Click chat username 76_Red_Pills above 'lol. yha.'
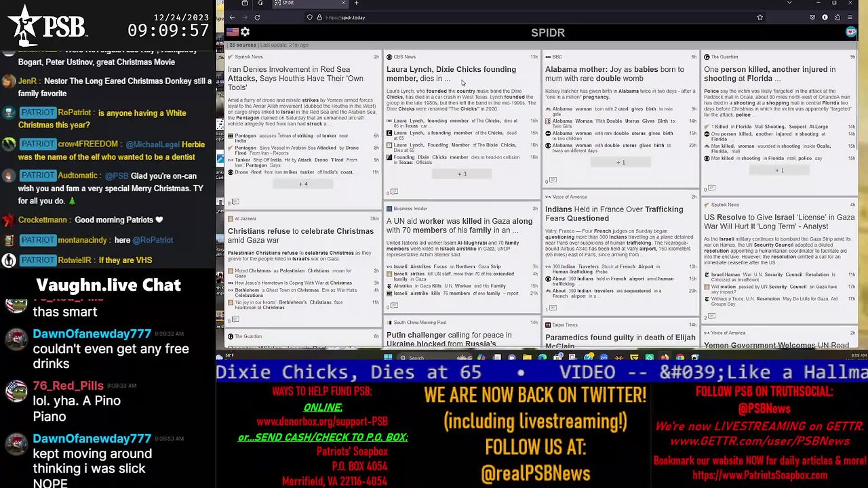 (68, 386)
